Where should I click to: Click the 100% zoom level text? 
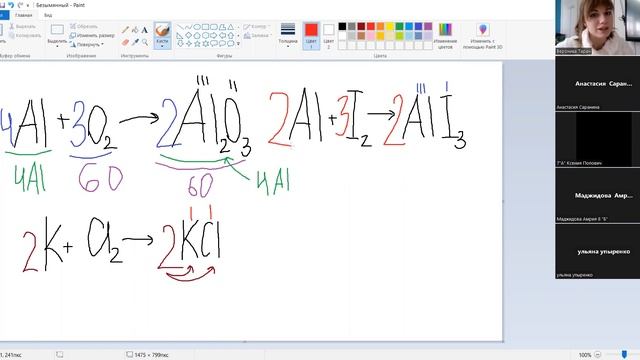coord(585,355)
